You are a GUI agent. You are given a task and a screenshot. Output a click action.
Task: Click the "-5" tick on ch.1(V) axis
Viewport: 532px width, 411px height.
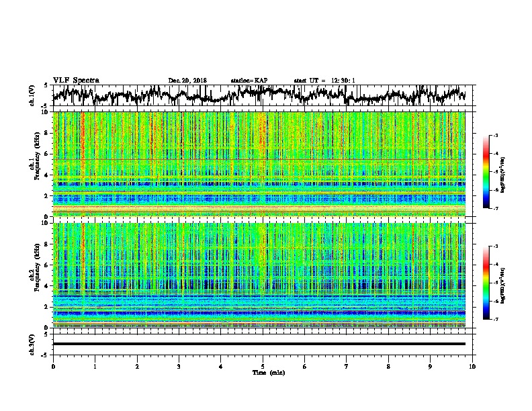pyautogui.click(x=45, y=105)
